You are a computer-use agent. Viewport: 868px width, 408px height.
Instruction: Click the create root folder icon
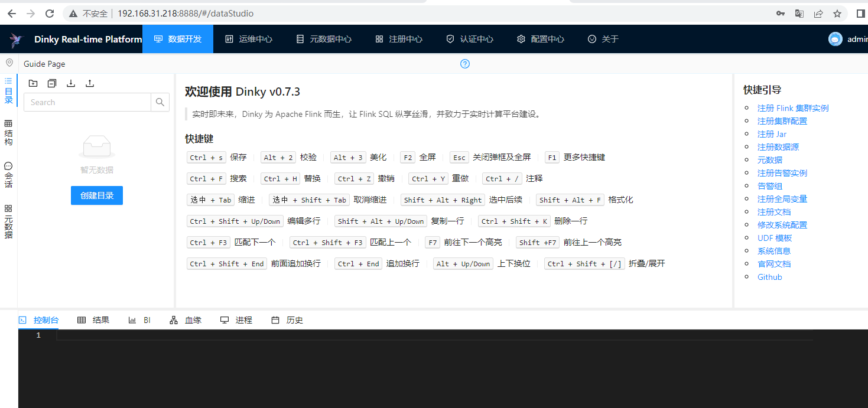[x=33, y=83]
